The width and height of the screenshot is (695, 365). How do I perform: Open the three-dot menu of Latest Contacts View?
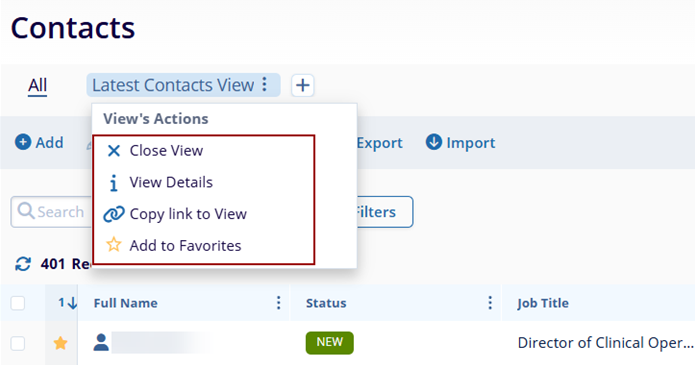(x=265, y=84)
